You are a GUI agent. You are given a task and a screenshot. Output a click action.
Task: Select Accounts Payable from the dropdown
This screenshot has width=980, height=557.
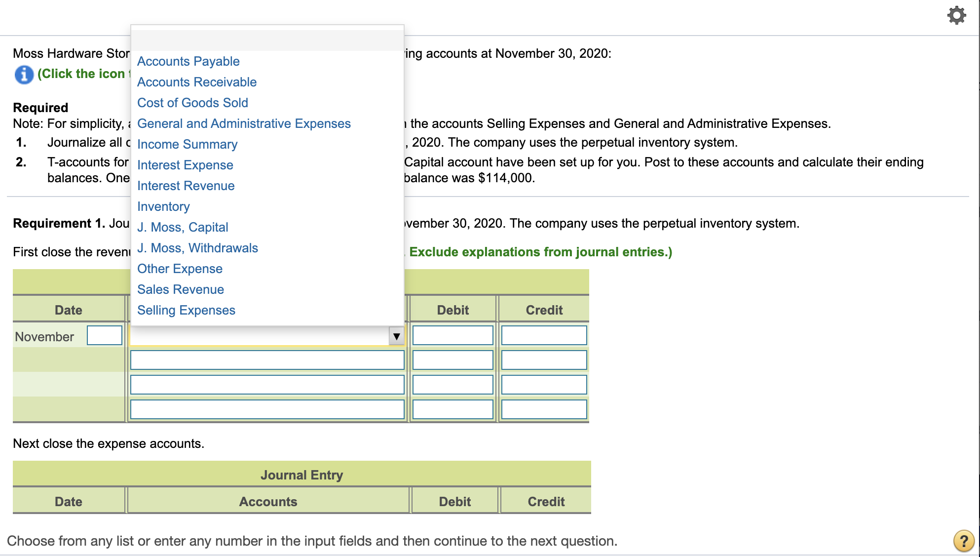[188, 61]
